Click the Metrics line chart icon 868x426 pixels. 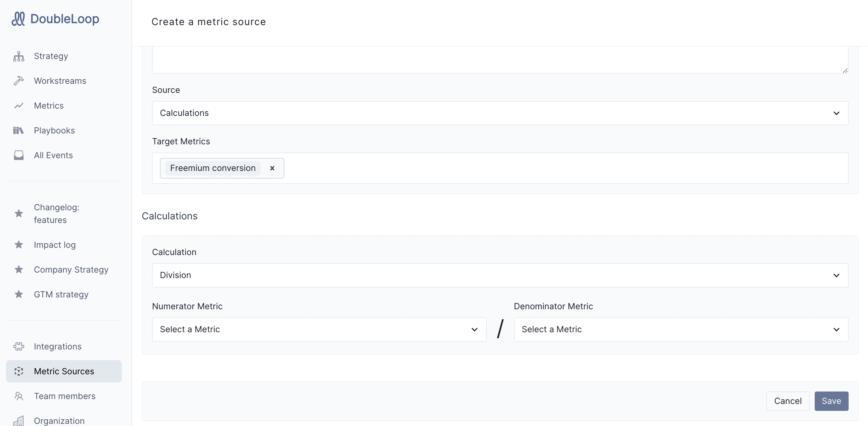pyautogui.click(x=19, y=106)
